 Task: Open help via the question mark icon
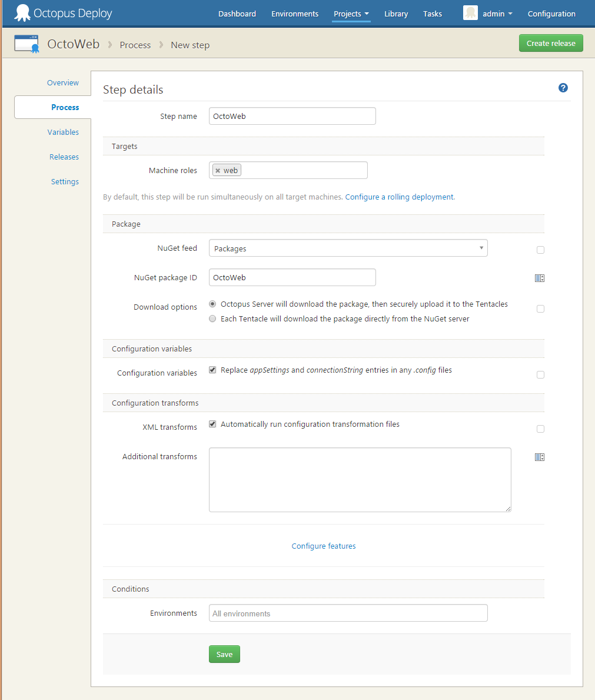click(563, 87)
